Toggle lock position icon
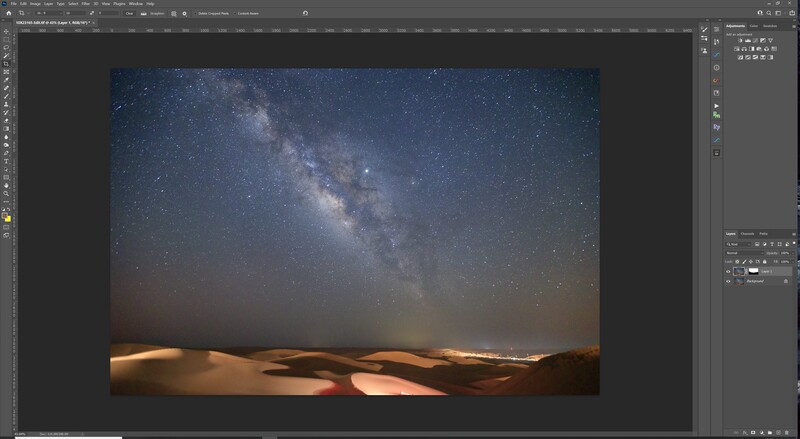The height and width of the screenshot is (439, 800). tap(751, 261)
